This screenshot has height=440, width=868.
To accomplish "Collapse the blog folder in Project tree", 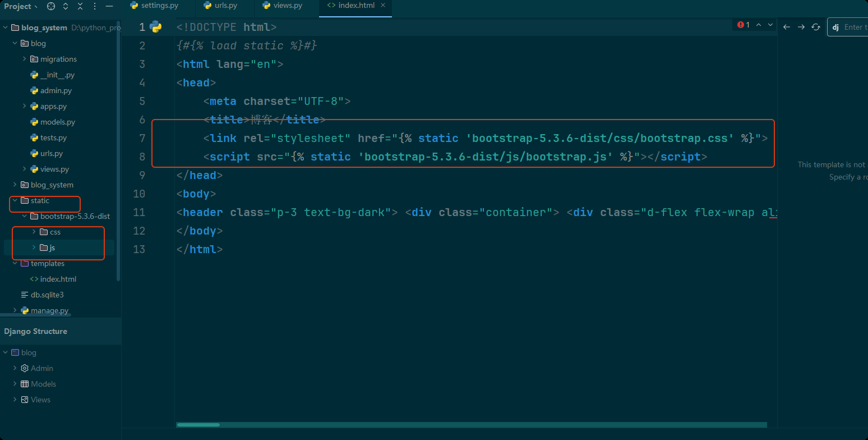I will (15, 43).
